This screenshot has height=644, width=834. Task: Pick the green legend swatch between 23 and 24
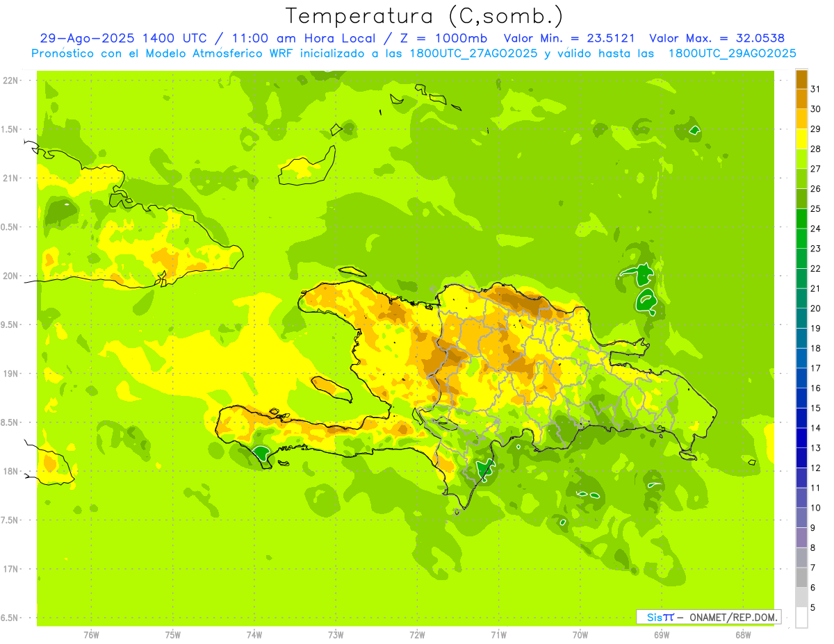click(x=801, y=239)
